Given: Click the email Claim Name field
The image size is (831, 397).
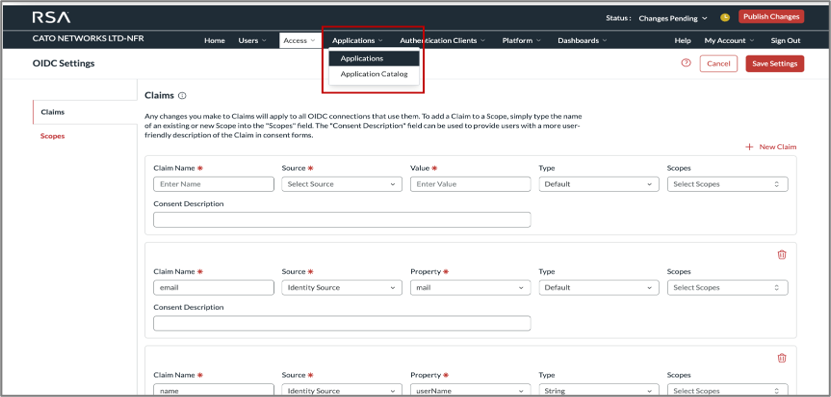Looking at the screenshot, I should pyautogui.click(x=214, y=287).
